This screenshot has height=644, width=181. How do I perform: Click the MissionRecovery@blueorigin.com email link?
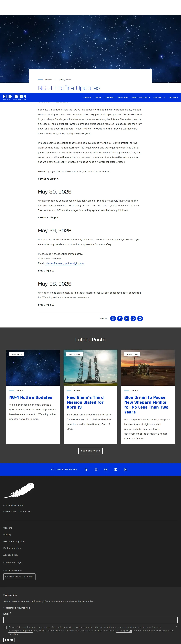pos(65,263)
